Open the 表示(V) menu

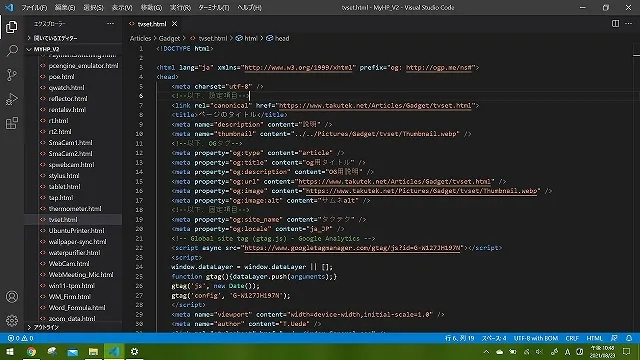pos(122,8)
